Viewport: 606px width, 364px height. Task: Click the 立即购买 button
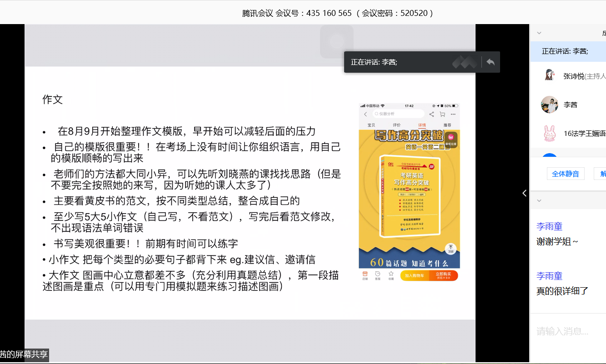click(x=443, y=275)
